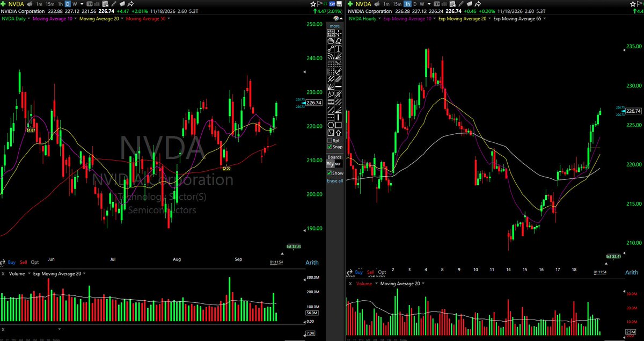Toggle the Show drawings checkbox
The image size is (644, 341).
[329, 173]
